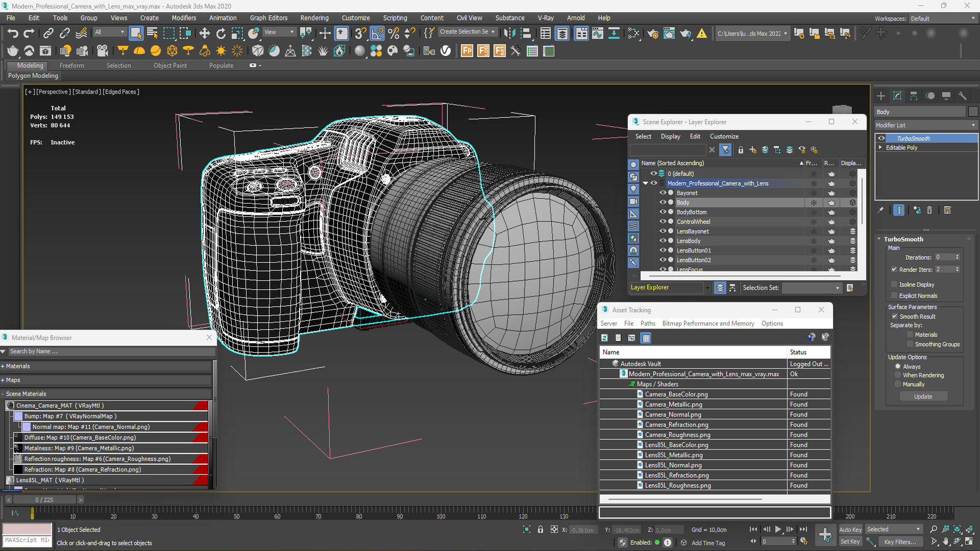980x551 pixels.
Task: Click Play Animation button
Action: [778, 530]
